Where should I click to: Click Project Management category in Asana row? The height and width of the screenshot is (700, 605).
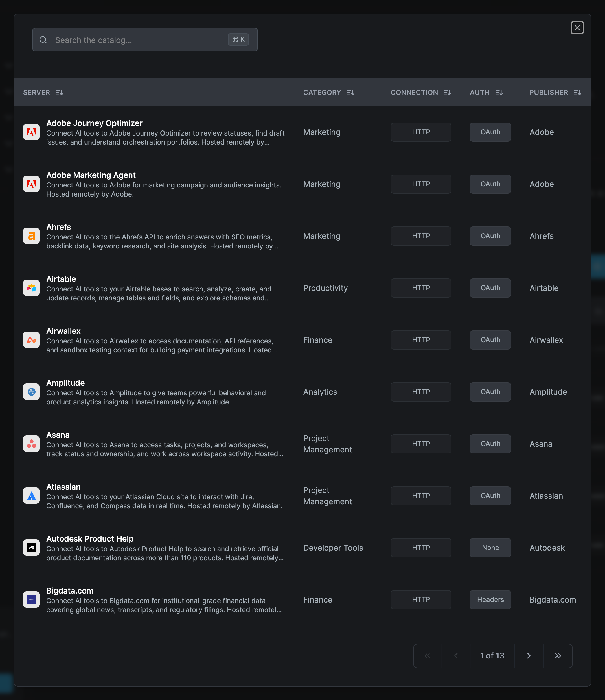(328, 444)
